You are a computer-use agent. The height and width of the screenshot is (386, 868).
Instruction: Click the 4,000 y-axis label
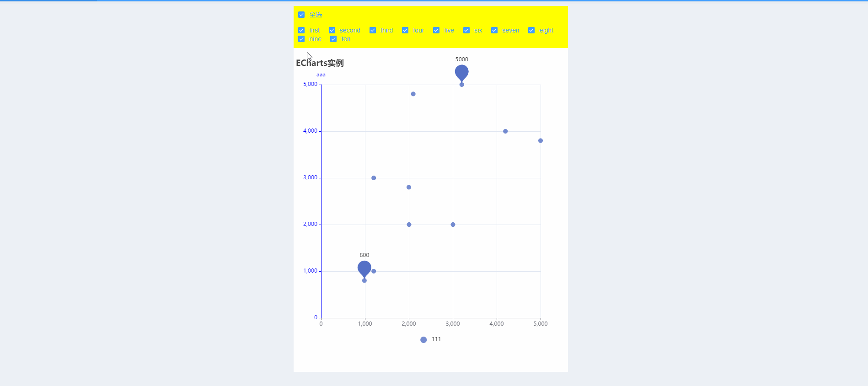[x=310, y=131]
